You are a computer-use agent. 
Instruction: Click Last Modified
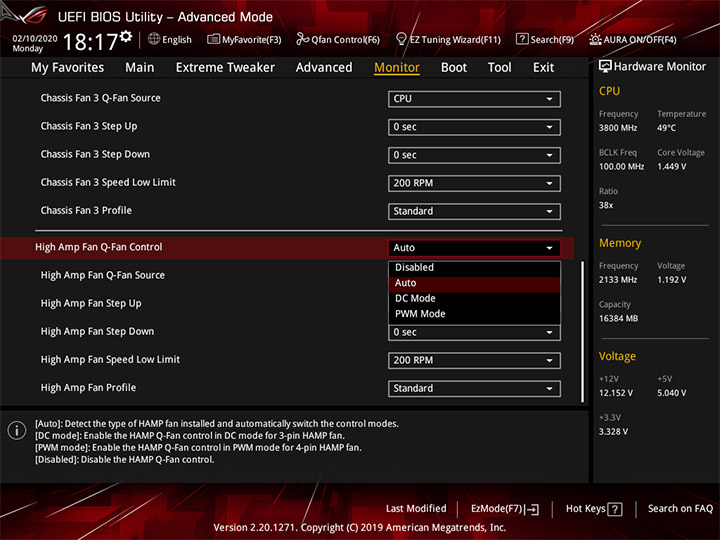(x=416, y=509)
